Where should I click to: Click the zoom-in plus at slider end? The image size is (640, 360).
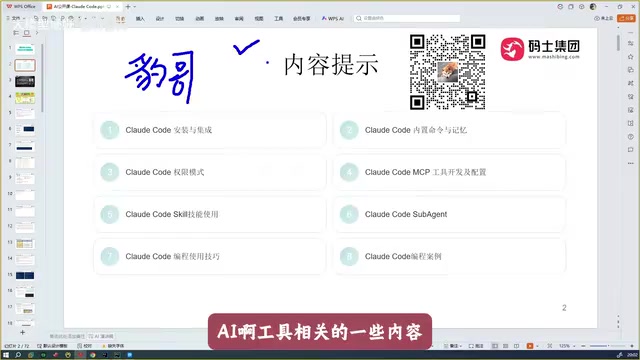(632, 346)
